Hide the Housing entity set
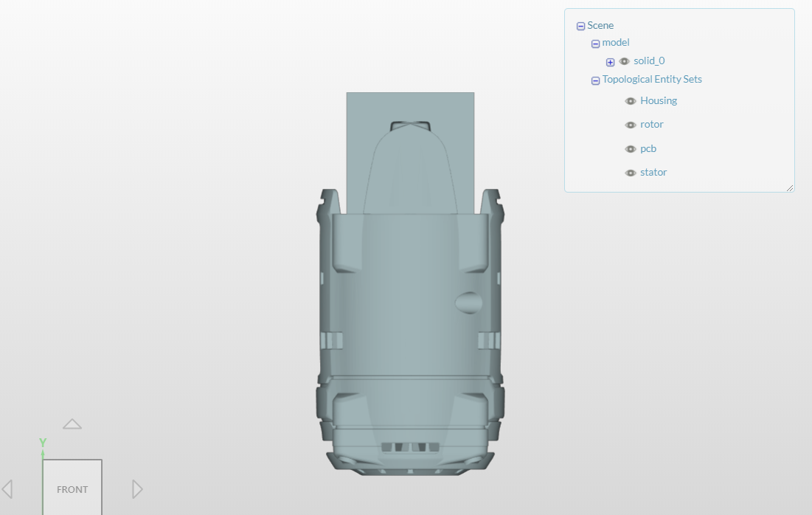Image resolution: width=812 pixels, height=515 pixels. (x=631, y=101)
